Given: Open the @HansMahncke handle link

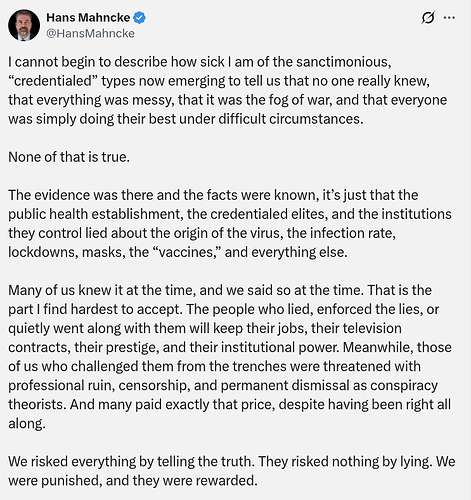Looking at the screenshot, I should click(90, 33).
